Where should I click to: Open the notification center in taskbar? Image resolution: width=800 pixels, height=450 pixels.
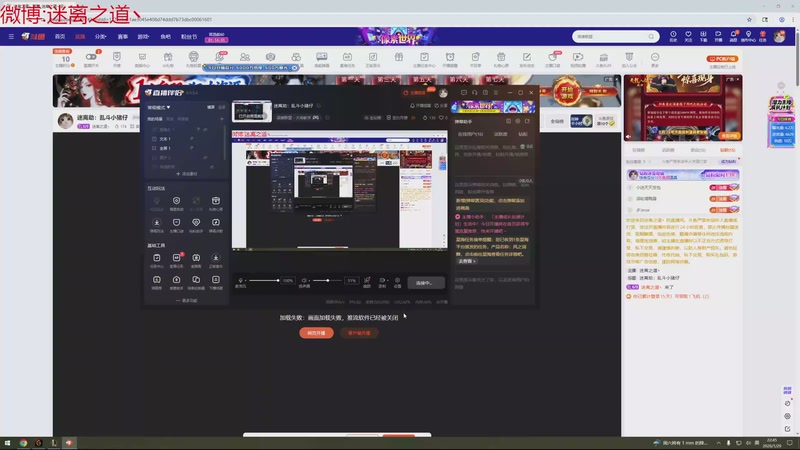[x=790, y=443]
